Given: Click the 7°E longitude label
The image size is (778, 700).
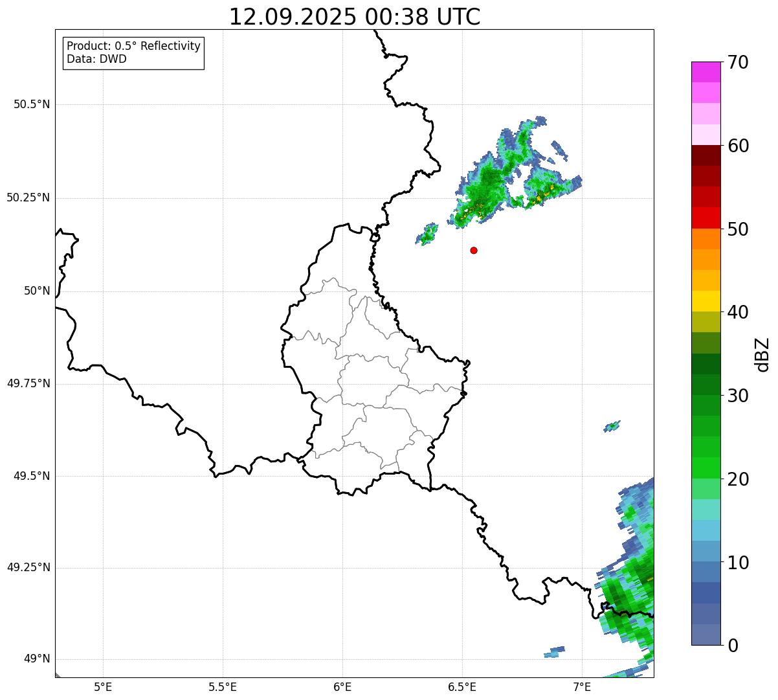Looking at the screenshot, I should (x=582, y=686).
